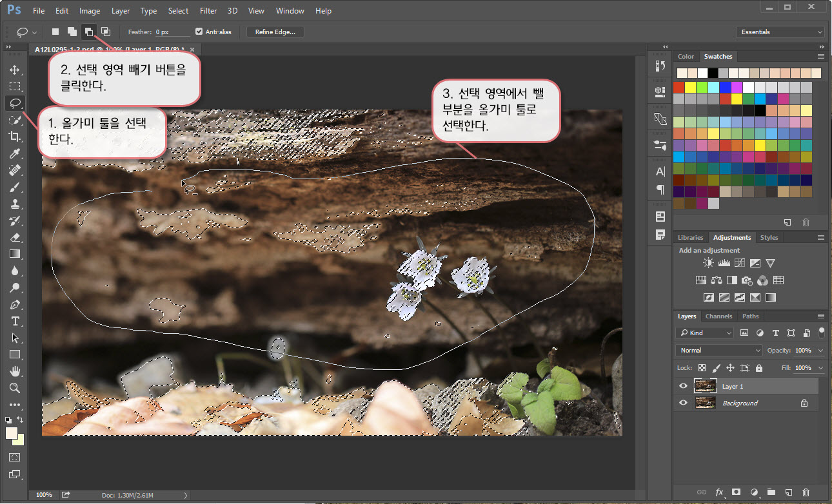The width and height of the screenshot is (832, 504).
Task: Toggle the Anti-alias checkbox
Action: (x=199, y=32)
